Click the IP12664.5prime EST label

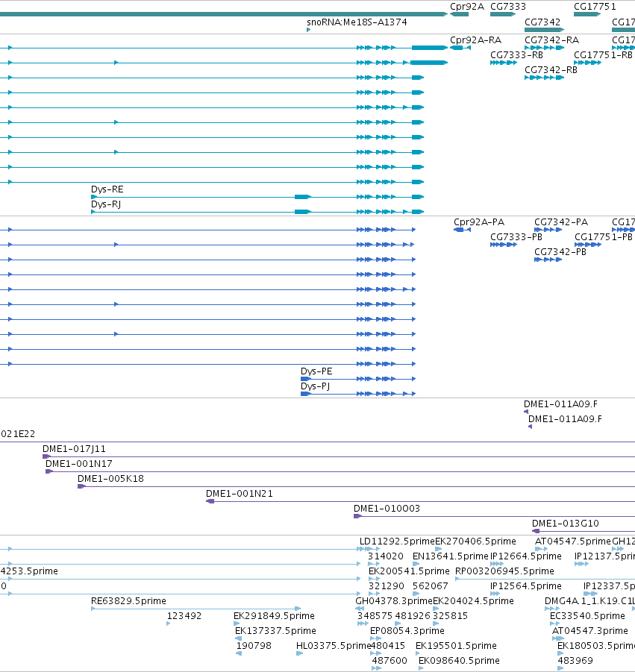click(x=526, y=556)
